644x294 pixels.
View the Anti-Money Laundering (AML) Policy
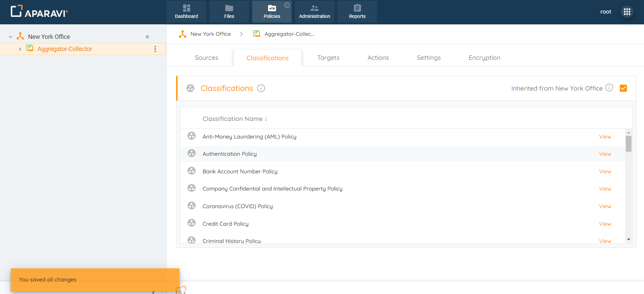coord(605,137)
